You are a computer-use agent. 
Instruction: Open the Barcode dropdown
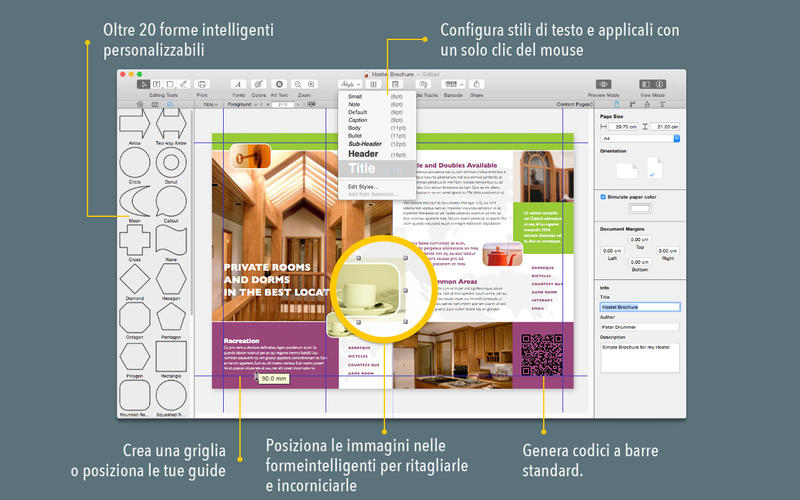453,84
